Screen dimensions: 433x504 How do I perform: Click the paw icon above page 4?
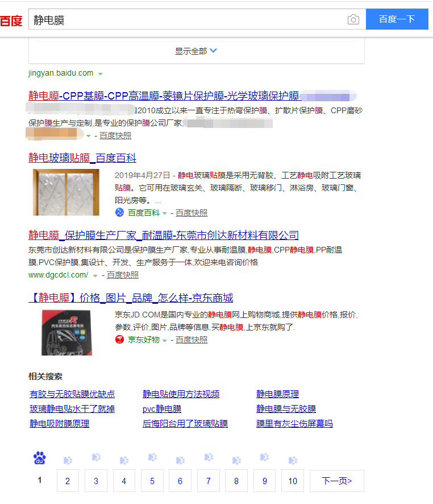tap(124, 461)
